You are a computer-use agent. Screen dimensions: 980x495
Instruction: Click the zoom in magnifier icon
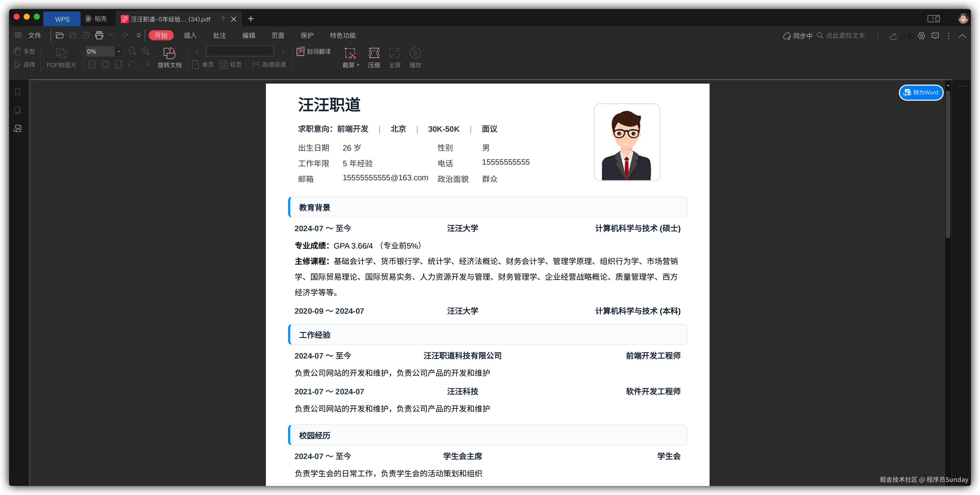point(145,51)
